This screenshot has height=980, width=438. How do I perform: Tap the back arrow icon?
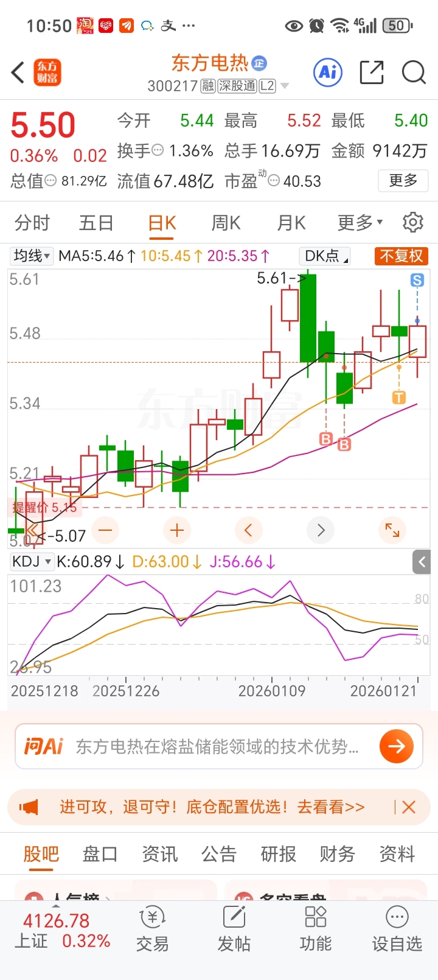coord(18,72)
